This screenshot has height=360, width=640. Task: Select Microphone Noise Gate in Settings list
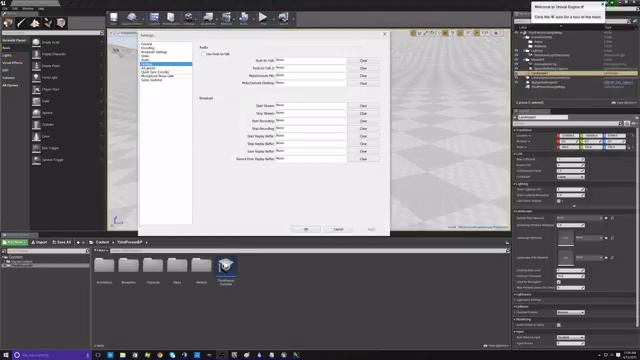click(x=158, y=76)
